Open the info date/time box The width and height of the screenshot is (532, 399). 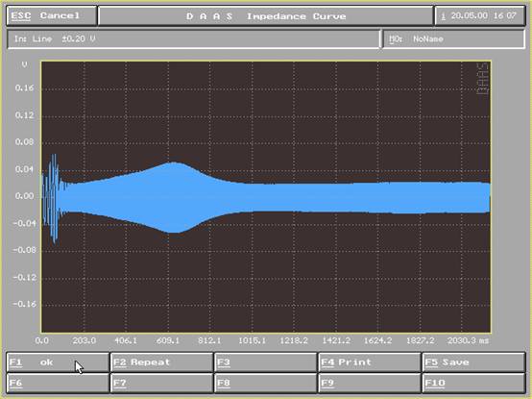pos(480,16)
